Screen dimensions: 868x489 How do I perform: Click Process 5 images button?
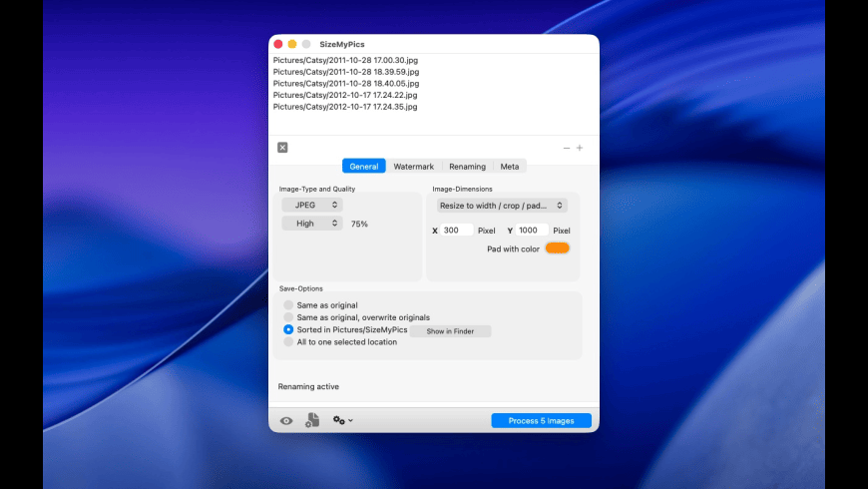coord(541,421)
